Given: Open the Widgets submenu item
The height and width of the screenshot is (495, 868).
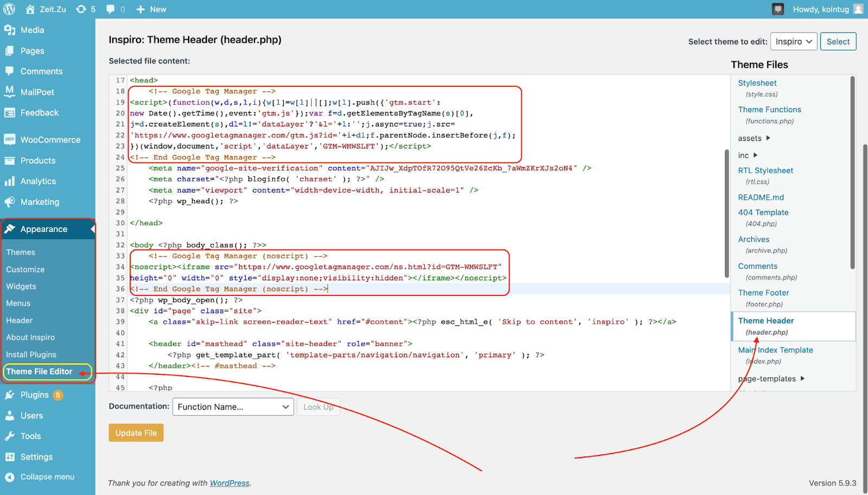Looking at the screenshot, I should 21,286.
